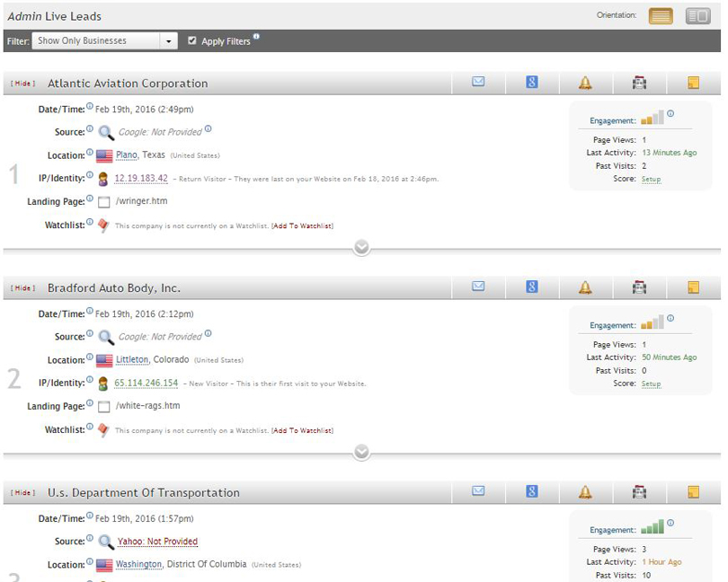Open IP address 65.114.246.154
Viewport: 728px width, 582px height.
click(x=146, y=383)
